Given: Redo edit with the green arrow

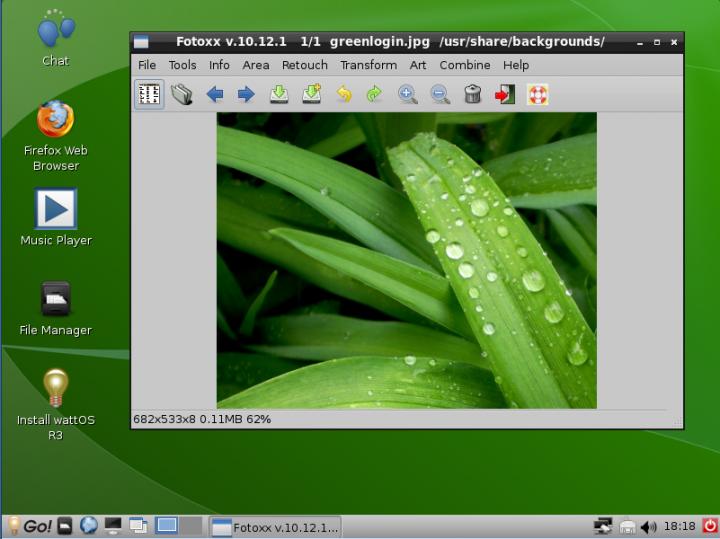Looking at the screenshot, I should (374, 94).
